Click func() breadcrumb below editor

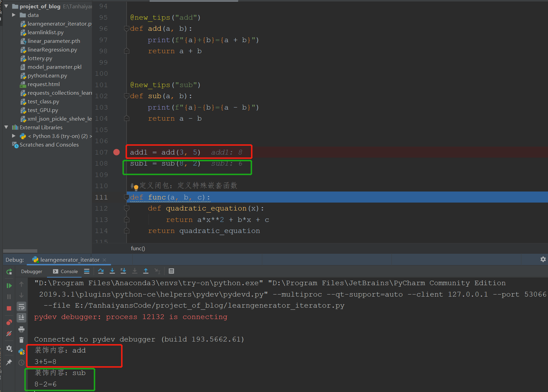tap(138, 248)
